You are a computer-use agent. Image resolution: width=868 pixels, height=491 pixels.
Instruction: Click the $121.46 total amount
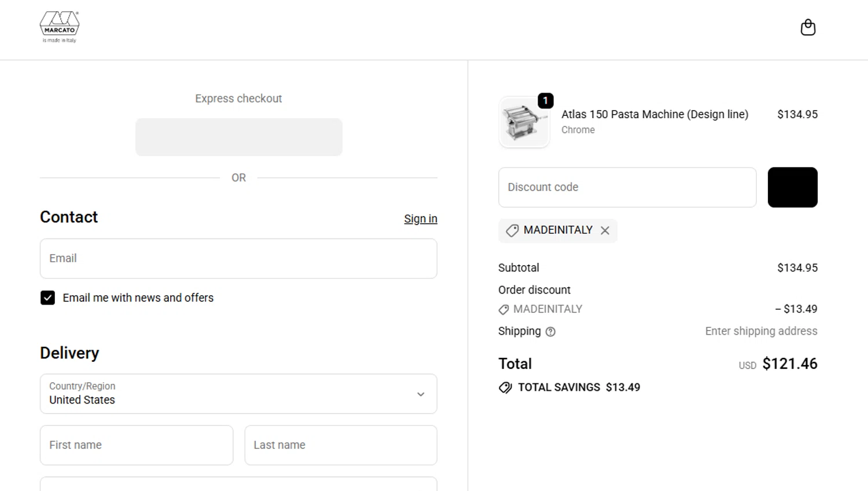click(790, 364)
